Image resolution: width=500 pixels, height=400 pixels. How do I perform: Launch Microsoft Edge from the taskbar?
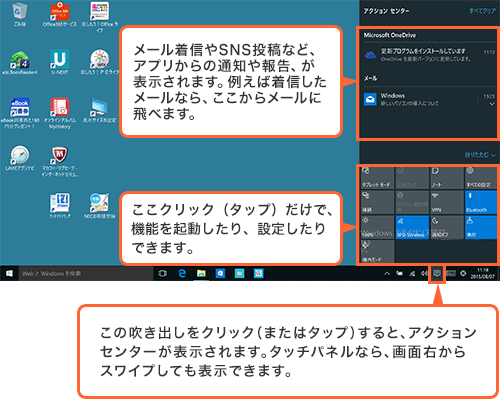[182, 273]
